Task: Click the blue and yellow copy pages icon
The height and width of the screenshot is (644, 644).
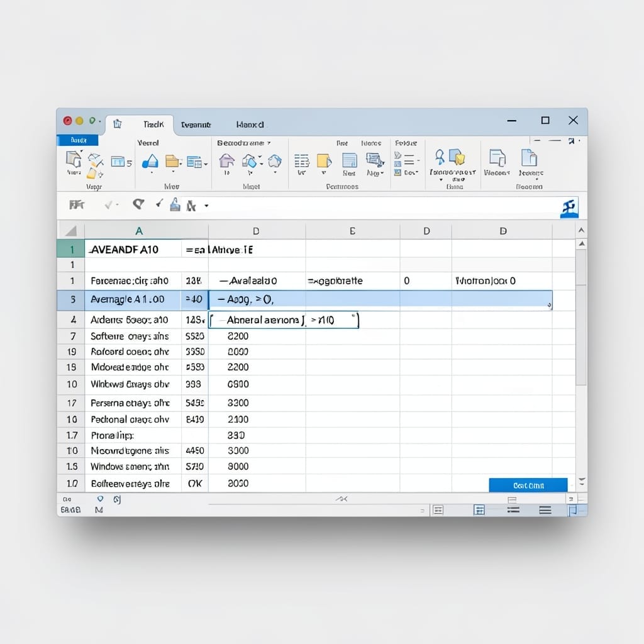Action: [457, 157]
